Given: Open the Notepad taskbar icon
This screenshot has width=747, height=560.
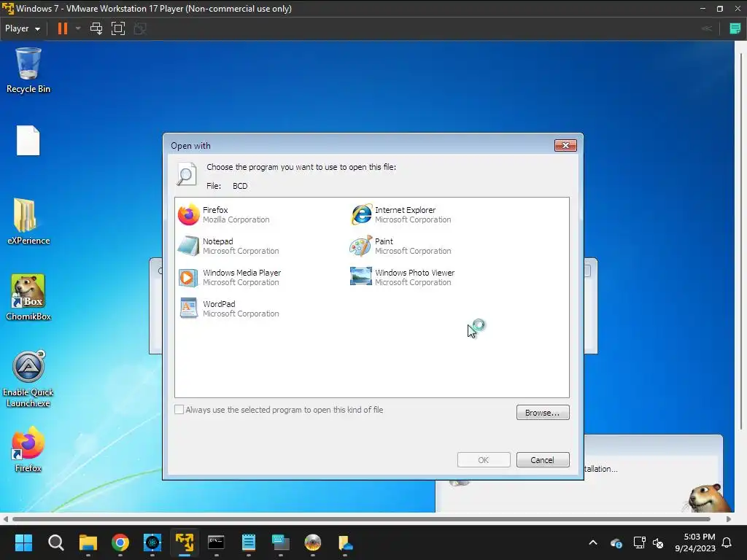Looking at the screenshot, I should coord(249,542).
